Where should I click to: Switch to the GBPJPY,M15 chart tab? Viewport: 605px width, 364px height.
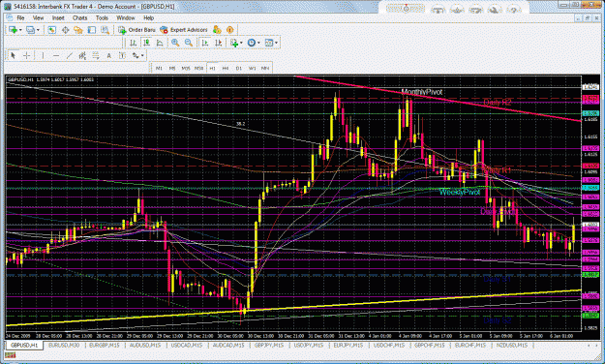click(x=269, y=345)
